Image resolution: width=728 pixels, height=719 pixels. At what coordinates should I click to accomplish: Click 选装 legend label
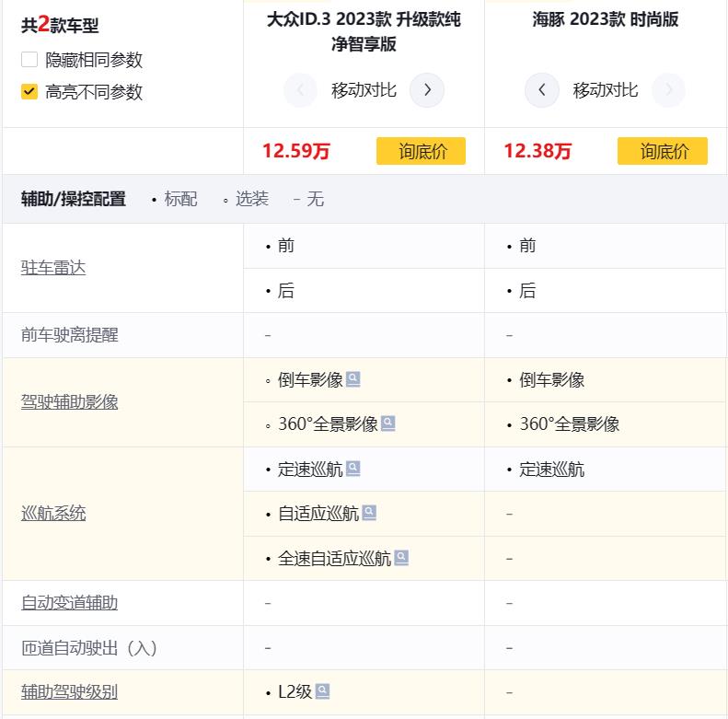click(251, 199)
